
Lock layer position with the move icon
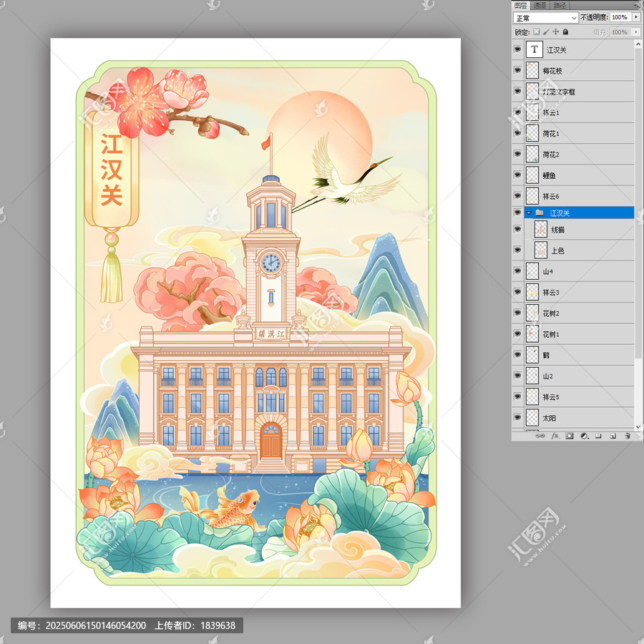point(556,31)
